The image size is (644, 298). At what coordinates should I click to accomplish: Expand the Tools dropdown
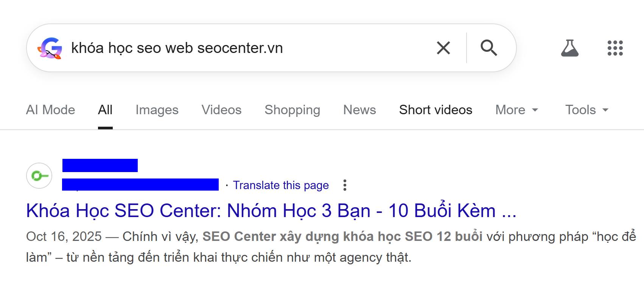tap(586, 110)
